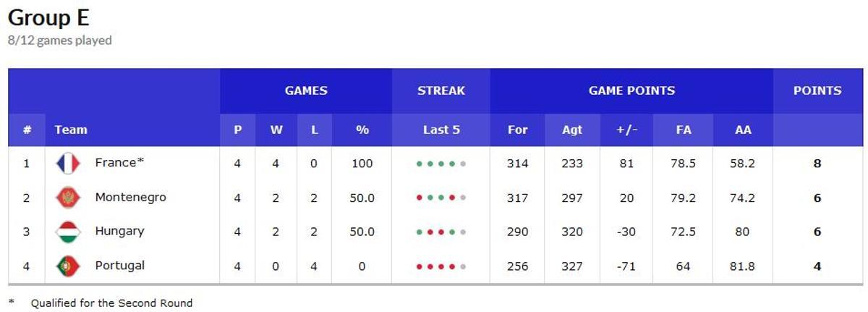Open the France* team link
Image resolution: width=868 pixels, height=312 pixels.
[120, 163]
